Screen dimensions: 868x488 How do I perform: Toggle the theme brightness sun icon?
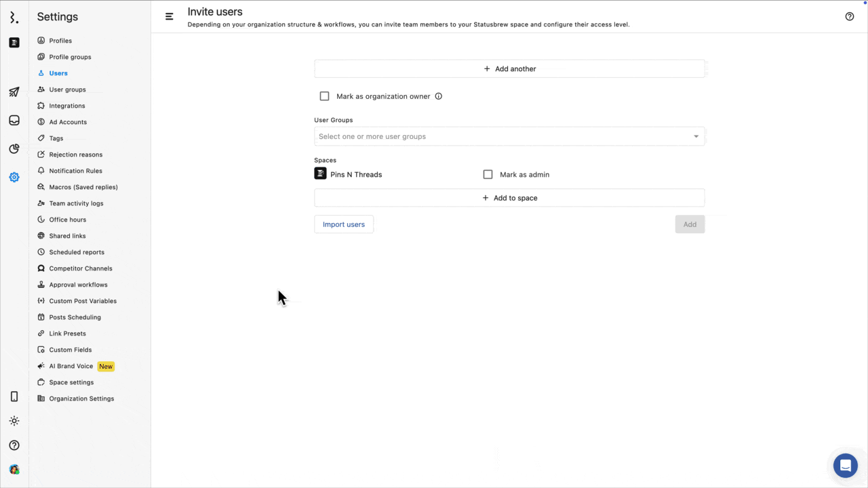[x=14, y=421]
